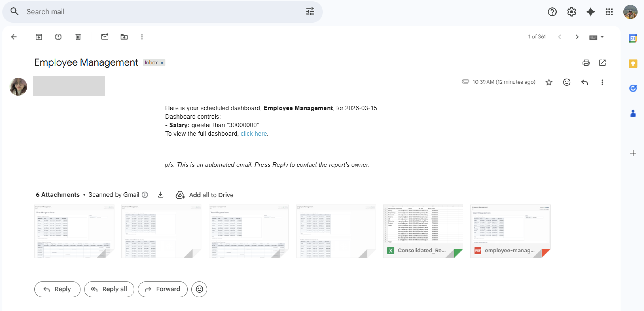The height and width of the screenshot is (311, 644).
Task: Open the 'click here' dashboard link
Action: tap(253, 134)
